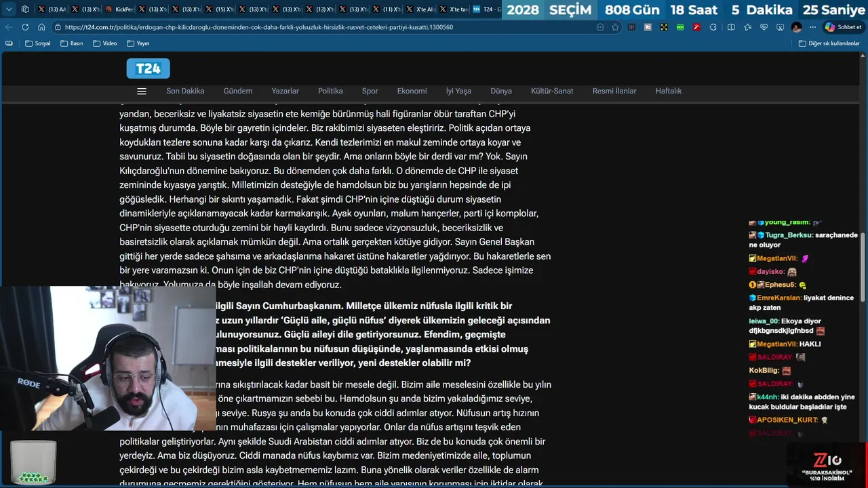Viewport: 868px width, 488px height.
Task: Open Kültür-Sanat section
Action: (x=552, y=91)
